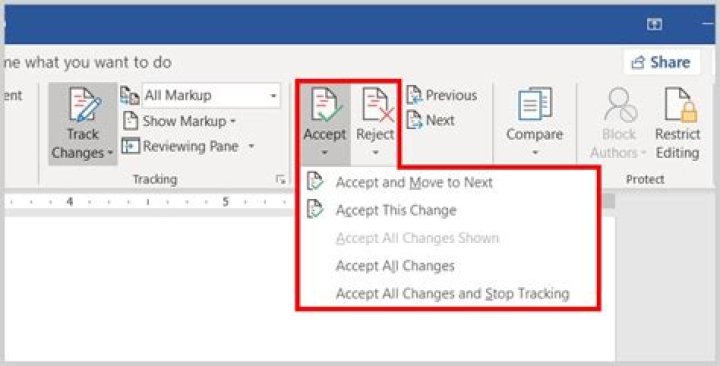Open the Compare dropdown arrow

535,152
